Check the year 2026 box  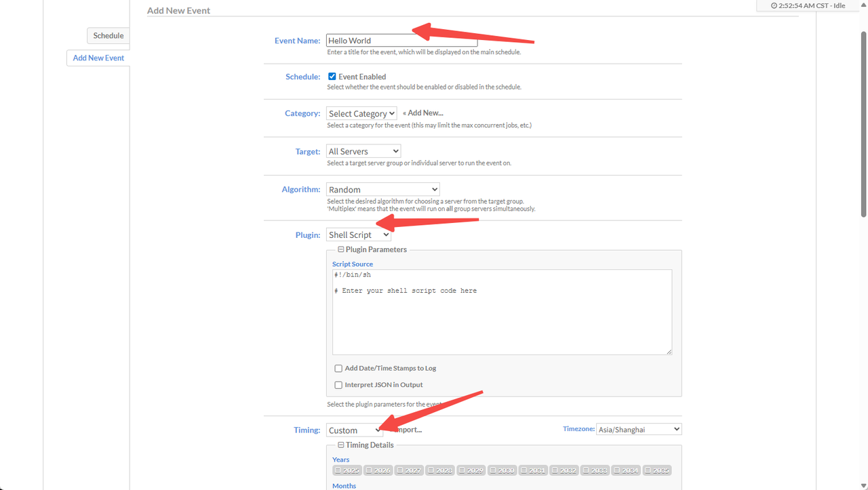pos(378,470)
